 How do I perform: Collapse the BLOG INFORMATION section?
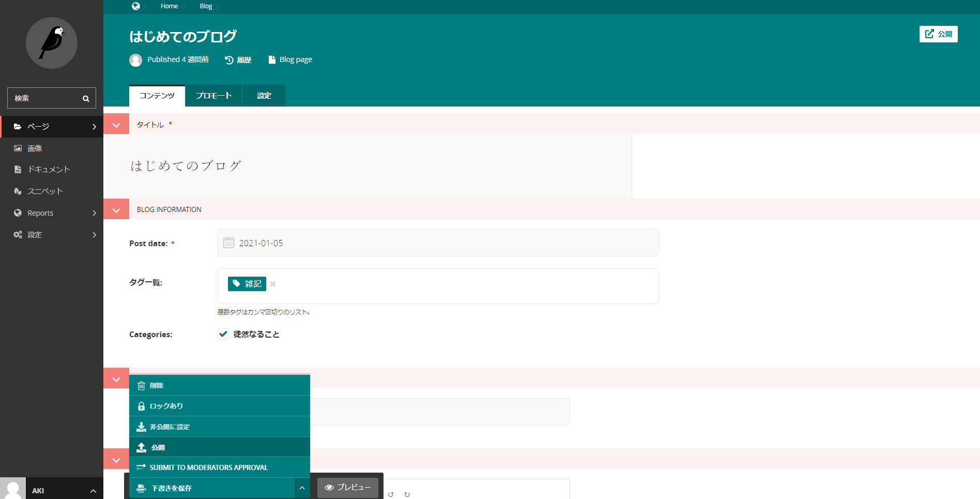(116, 210)
